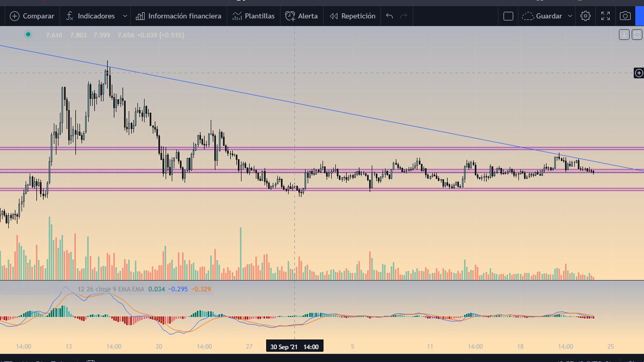
Task: Click the undo arrow
Action: [x=390, y=16]
